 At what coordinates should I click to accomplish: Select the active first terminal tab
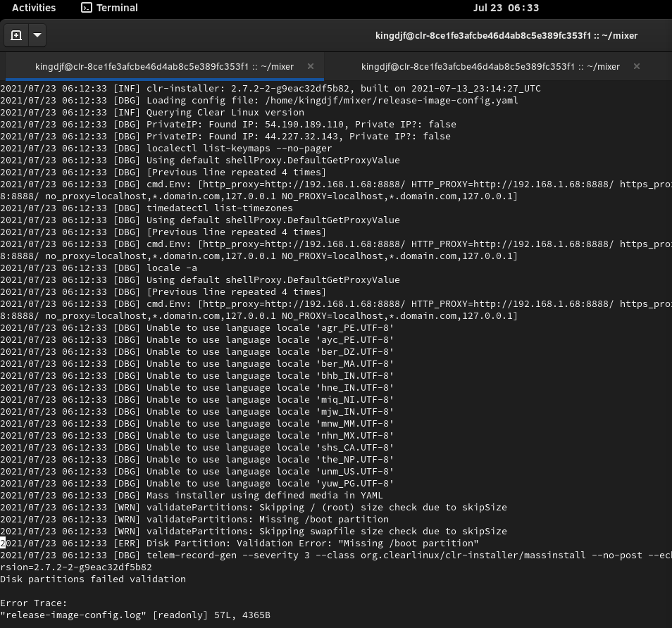point(163,66)
